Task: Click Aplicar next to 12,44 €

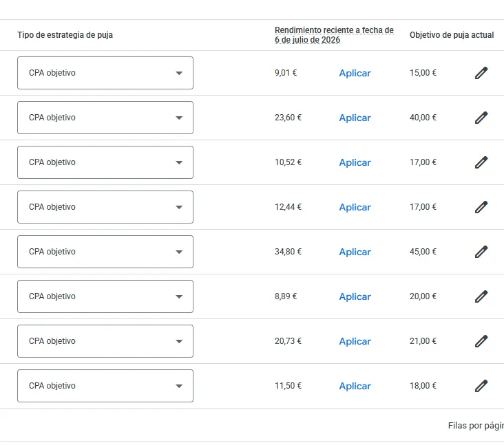Action: (x=355, y=207)
